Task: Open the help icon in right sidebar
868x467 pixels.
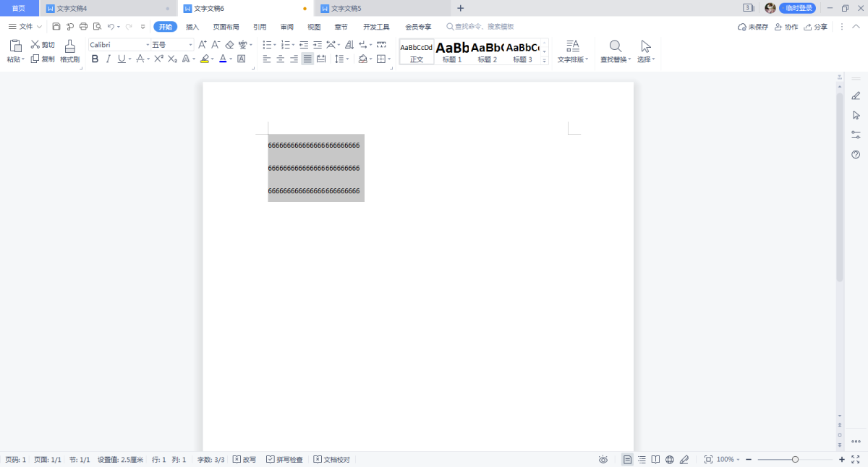Action: tap(856, 154)
